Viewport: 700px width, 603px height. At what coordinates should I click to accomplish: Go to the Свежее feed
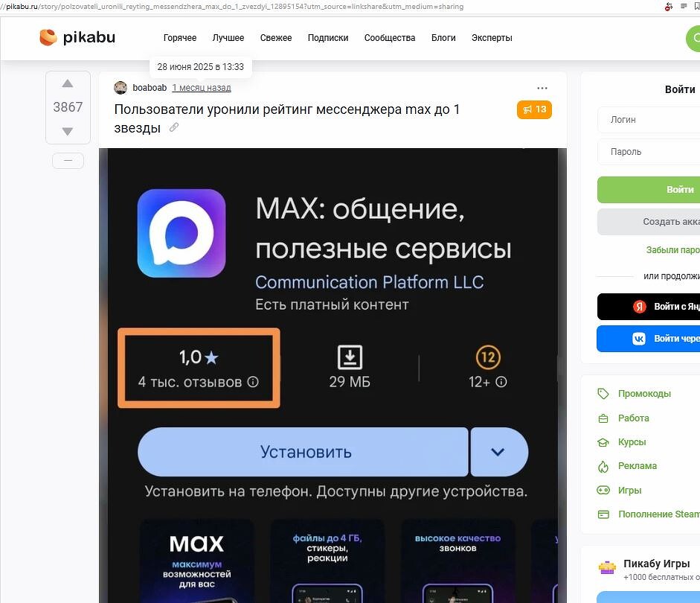click(x=276, y=38)
